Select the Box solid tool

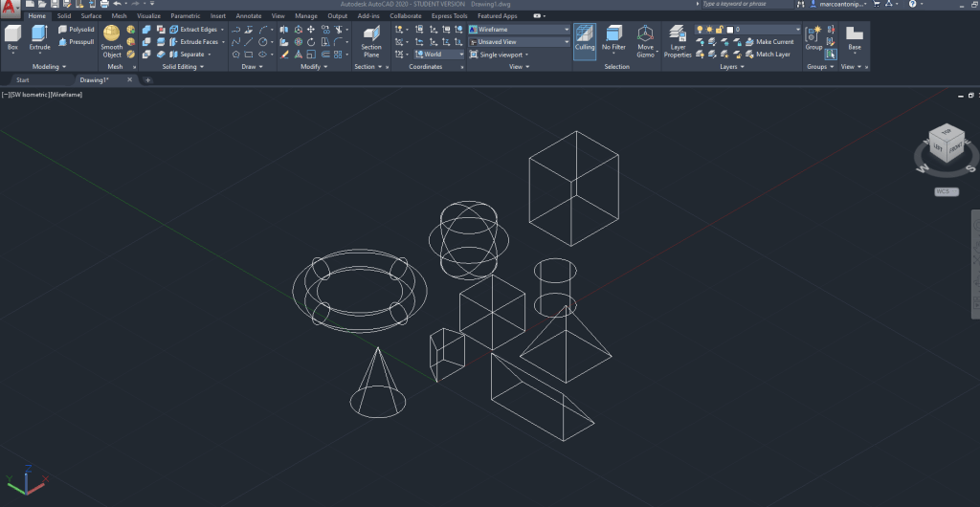tap(12, 36)
